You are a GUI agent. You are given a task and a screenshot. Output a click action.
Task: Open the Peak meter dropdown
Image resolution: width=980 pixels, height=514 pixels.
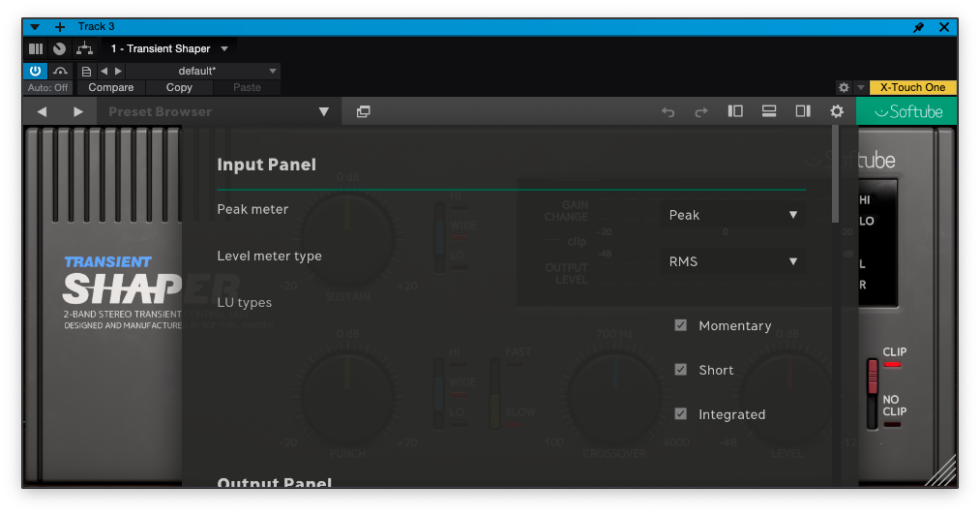coord(733,215)
